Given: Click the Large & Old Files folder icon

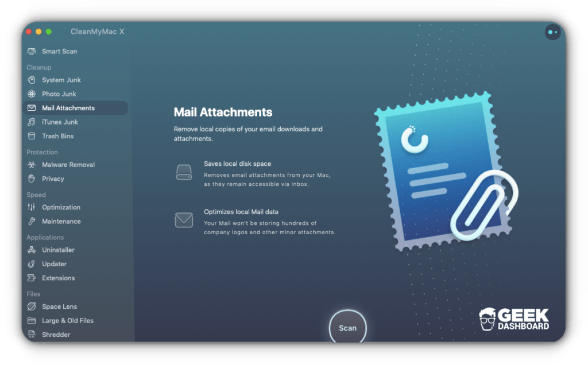Looking at the screenshot, I should [32, 321].
